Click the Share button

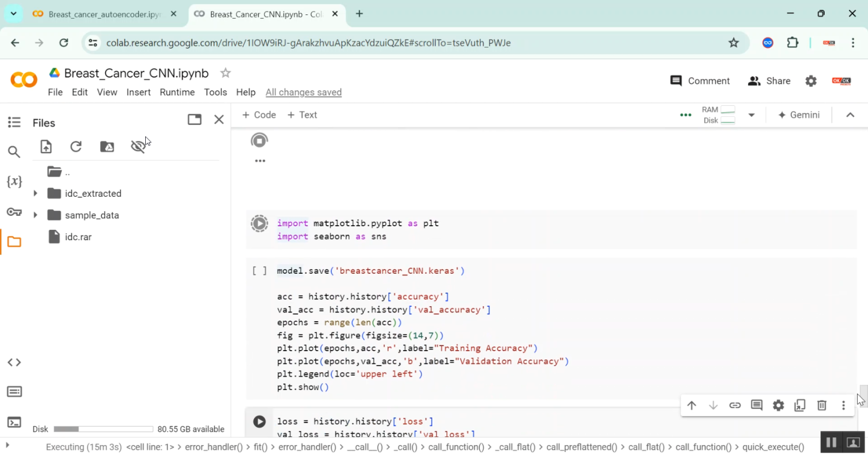coord(769,81)
